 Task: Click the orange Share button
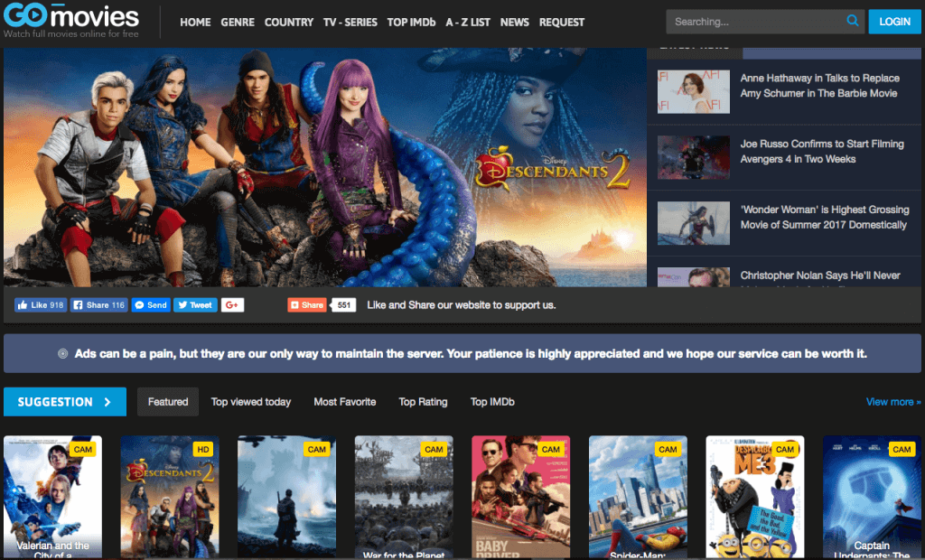[307, 305]
